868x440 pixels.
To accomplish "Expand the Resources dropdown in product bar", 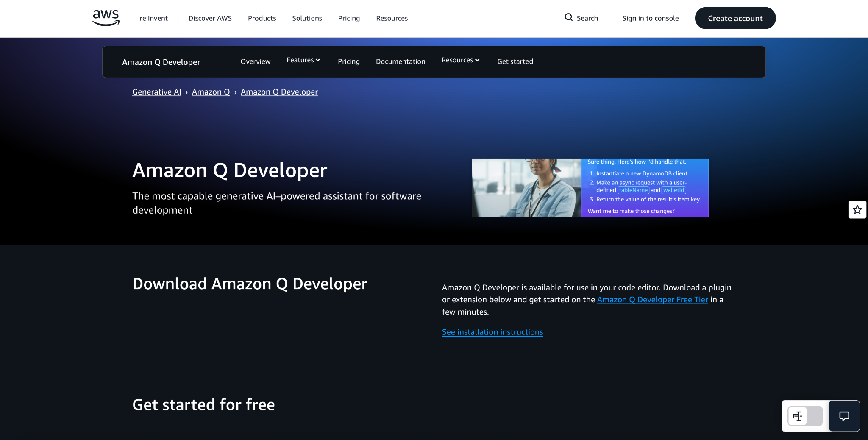I will [460, 60].
